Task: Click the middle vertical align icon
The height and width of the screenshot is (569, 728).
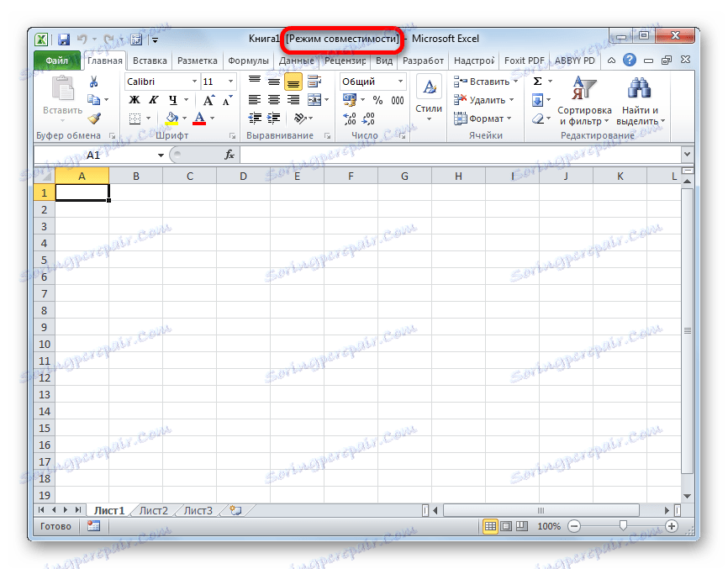Action: 274,82
